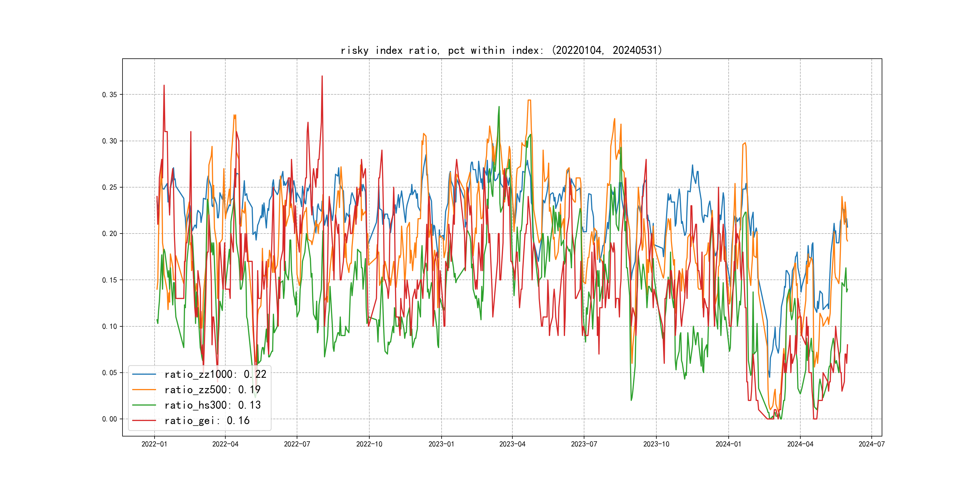Image resolution: width=980 pixels, height=490 pixels.
Task: Click the chart title text
Action: [501, 51]
